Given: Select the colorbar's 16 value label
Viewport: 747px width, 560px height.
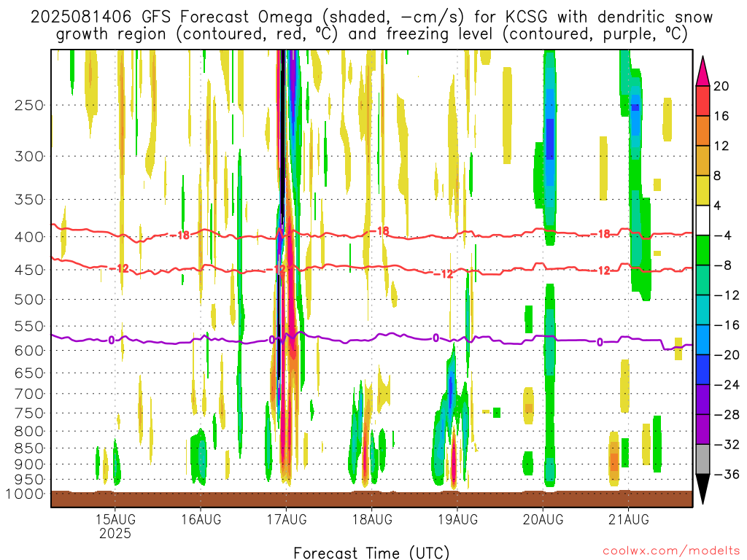Looking at the screenshot, I should pyautogui.click(x=721, y=116).
